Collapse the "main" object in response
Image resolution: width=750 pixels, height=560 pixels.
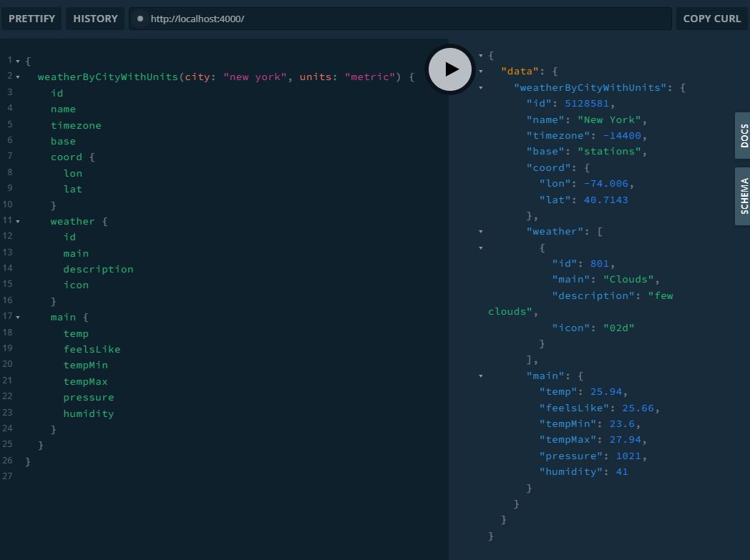pos(481,376)
